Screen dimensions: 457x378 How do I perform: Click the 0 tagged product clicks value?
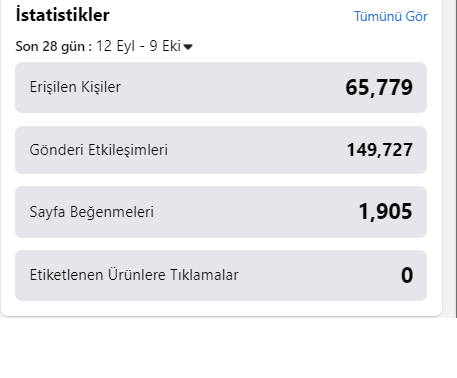pos(407,275)
